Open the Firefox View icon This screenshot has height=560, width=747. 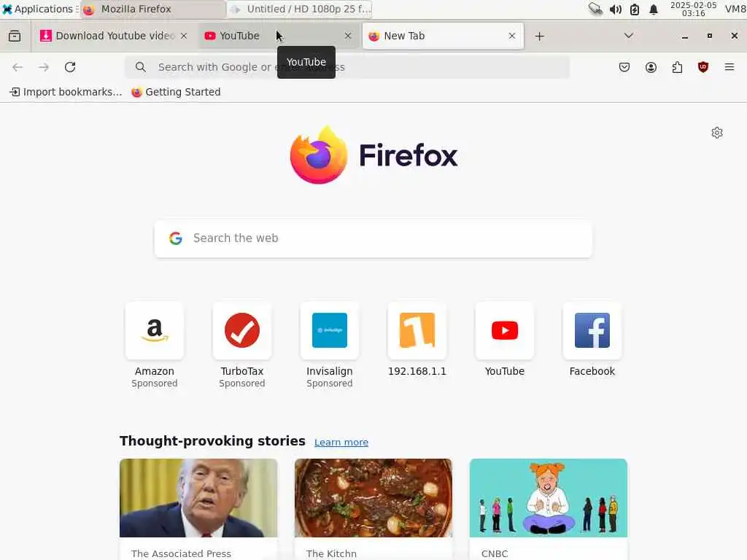[x=15, y=36]
